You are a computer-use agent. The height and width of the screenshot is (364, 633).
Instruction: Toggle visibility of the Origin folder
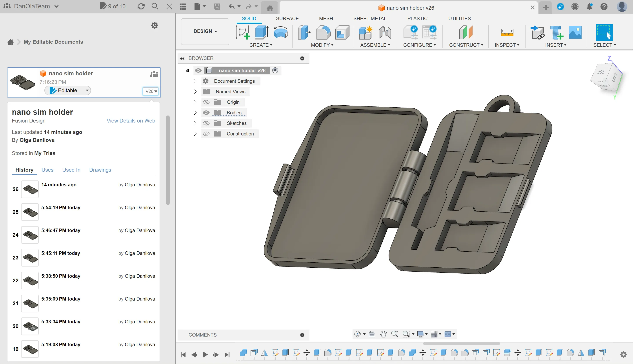[x=206, y=102]
